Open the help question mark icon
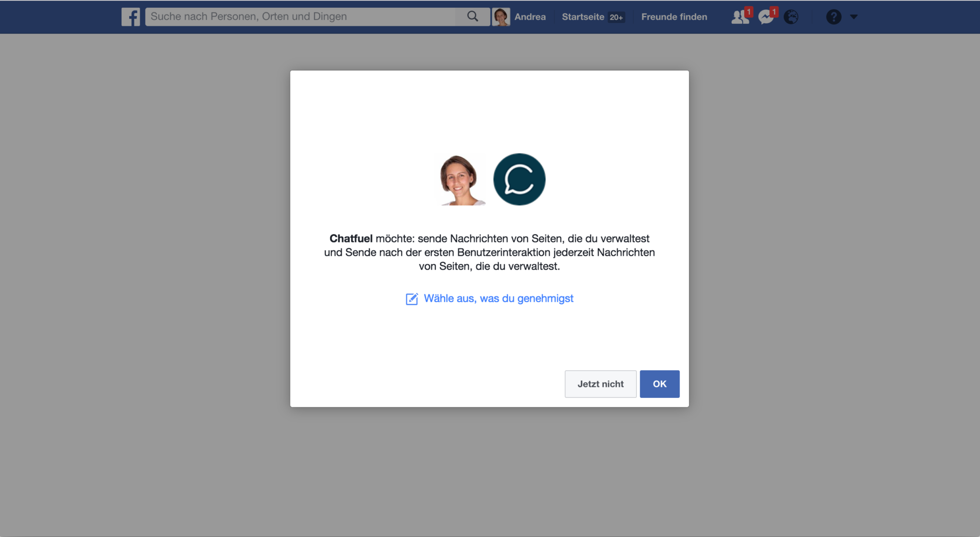This screenshot has height=537, width=980. (x=834, y=17)
